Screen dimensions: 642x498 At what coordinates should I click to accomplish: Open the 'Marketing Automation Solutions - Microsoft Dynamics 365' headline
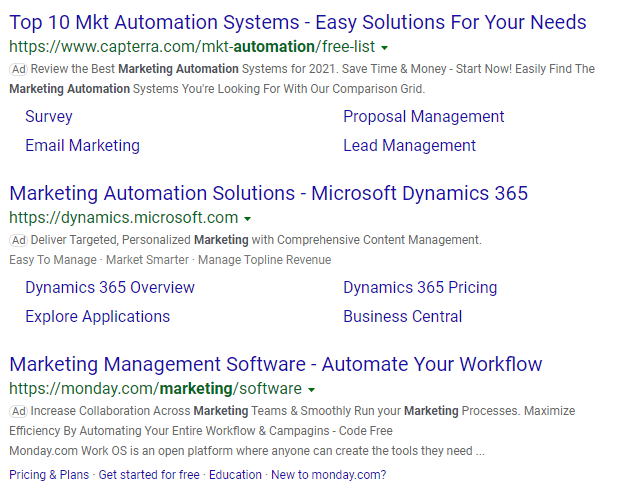269,193
